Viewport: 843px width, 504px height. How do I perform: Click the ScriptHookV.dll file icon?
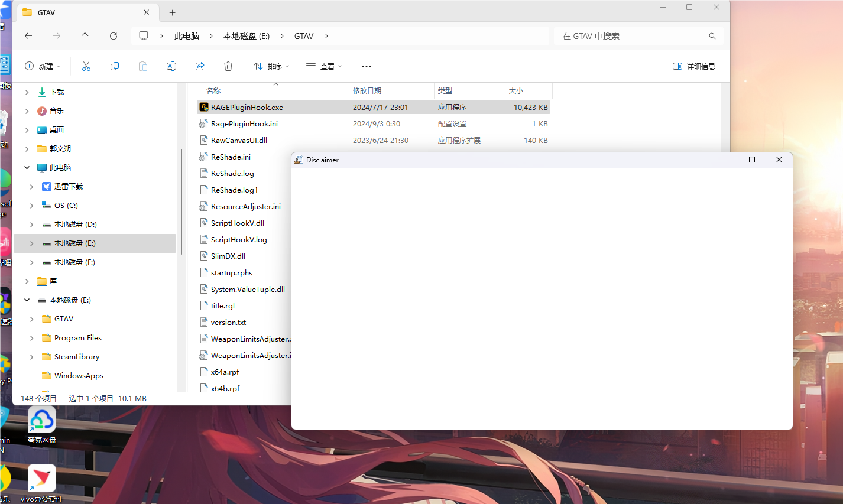[204, 223]
